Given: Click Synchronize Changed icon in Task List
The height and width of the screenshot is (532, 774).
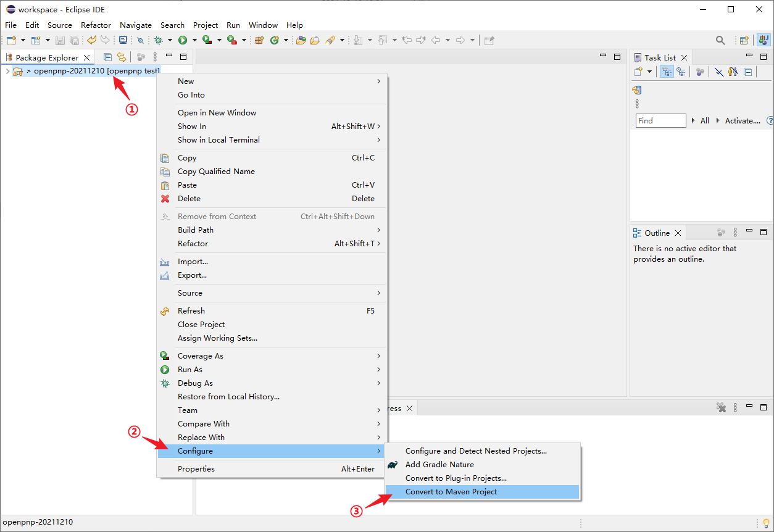Looking at the screenshot, I should pyautogui.click(x=699, y=72).
